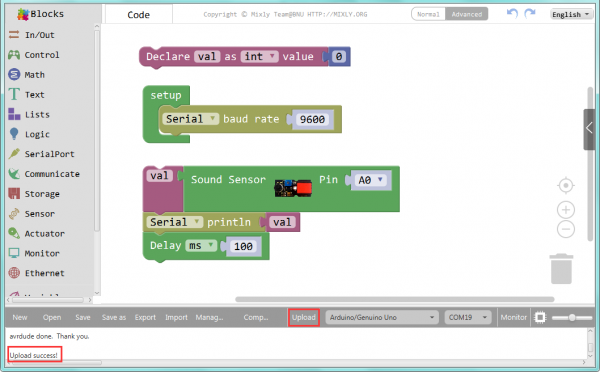Expand the side panel arrow handle
This screenshot has height=372, width=600.
589,129
